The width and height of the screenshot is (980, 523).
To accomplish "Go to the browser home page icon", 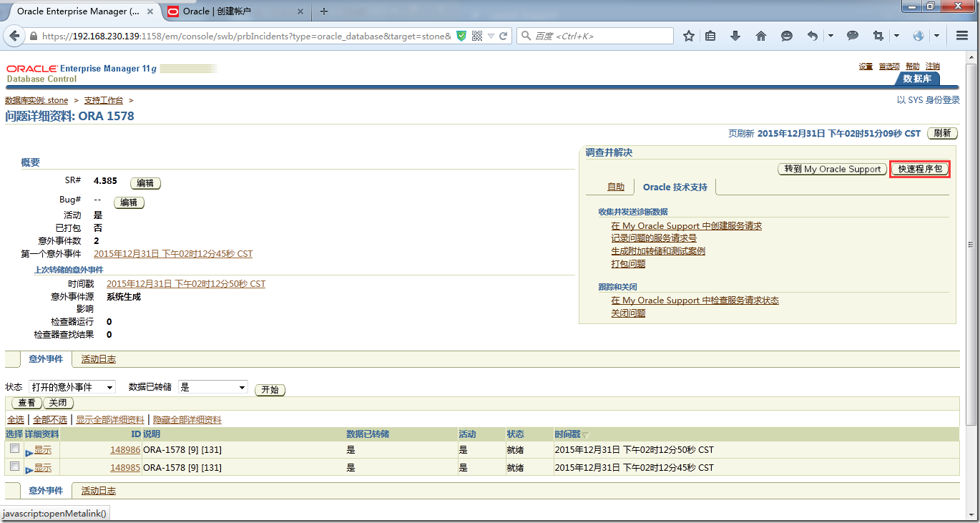I will click(x=761, y=36).
